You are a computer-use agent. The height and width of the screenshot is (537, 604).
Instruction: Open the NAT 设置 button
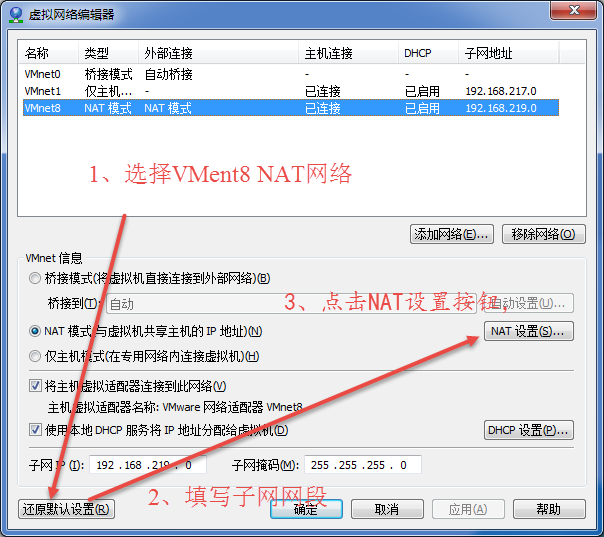pyautogui.click(x=529, y=331)
